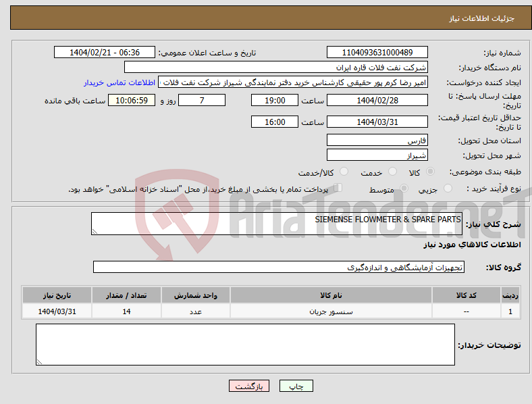Click the buyer notes text area

[x=245, y=345]
